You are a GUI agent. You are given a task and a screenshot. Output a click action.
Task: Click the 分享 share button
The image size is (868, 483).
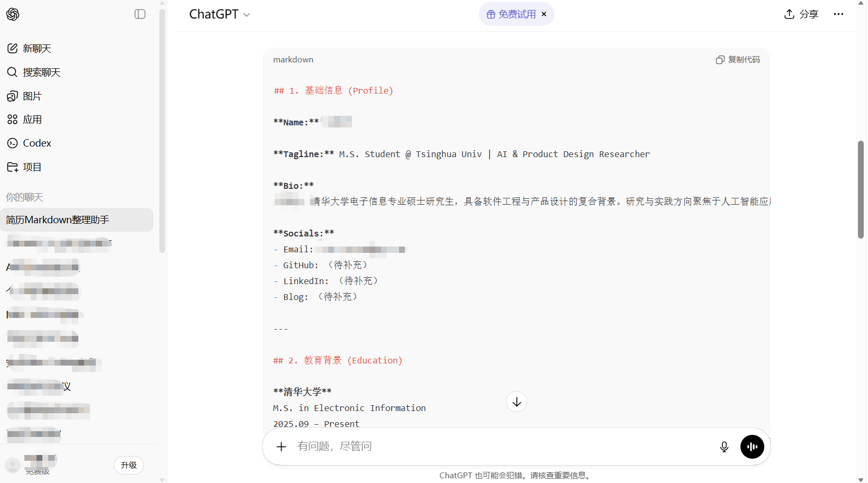point(801,14)
